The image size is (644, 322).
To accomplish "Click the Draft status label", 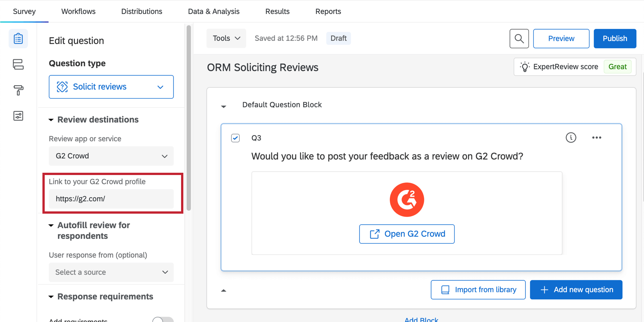I will [338, 38].
